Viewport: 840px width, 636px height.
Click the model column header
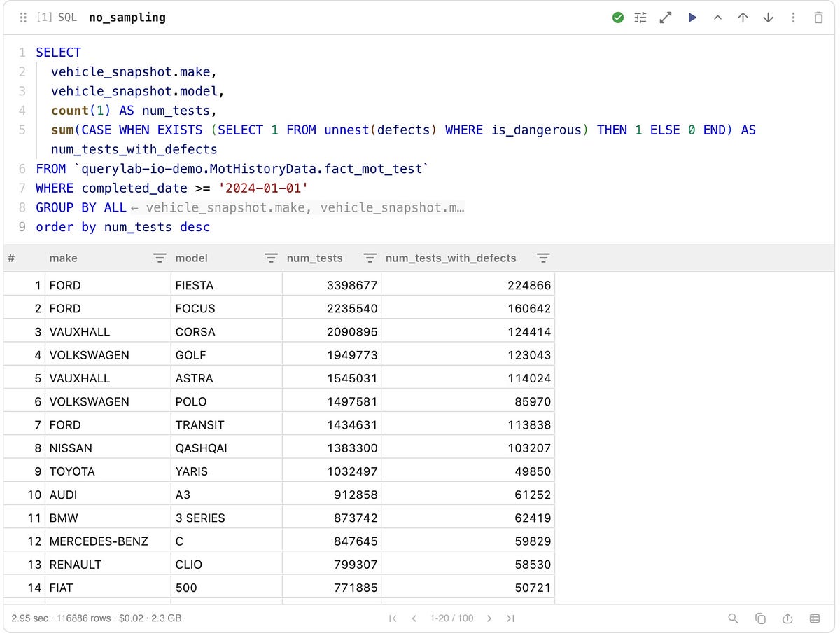coord(192,258)
